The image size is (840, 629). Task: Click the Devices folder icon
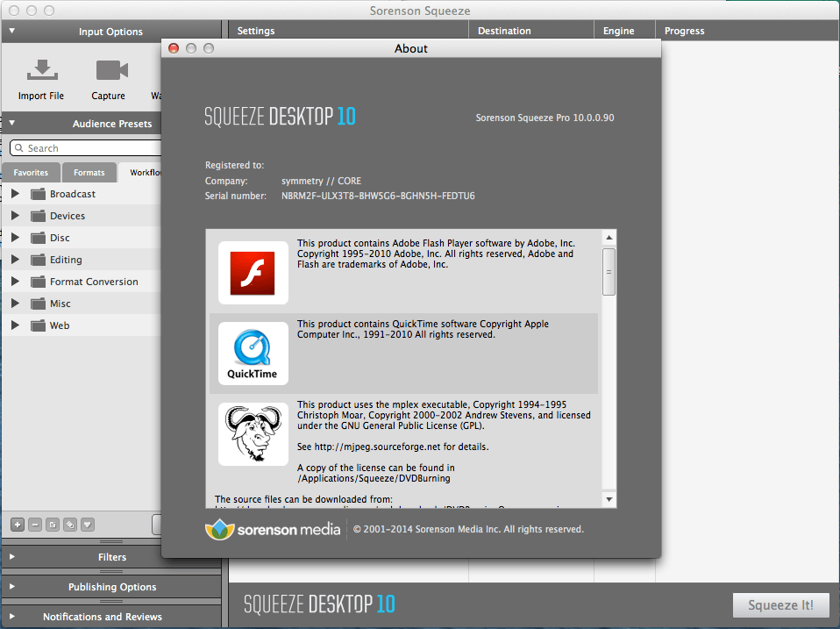(38, 216)
